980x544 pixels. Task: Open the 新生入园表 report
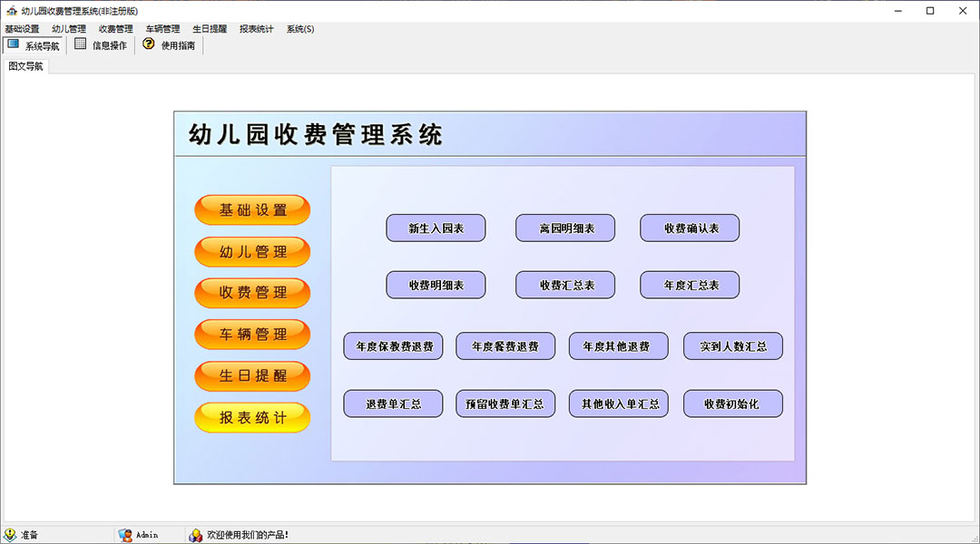pos(436,228)
